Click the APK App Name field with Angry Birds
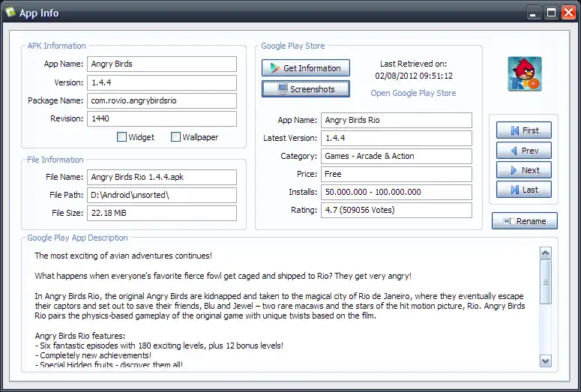This screenshot has height=392, width=581. [x=162, y=64]
